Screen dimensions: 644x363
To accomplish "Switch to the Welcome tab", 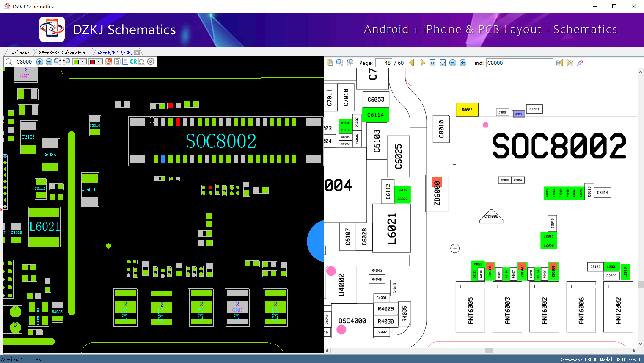I will pos(20,53).
